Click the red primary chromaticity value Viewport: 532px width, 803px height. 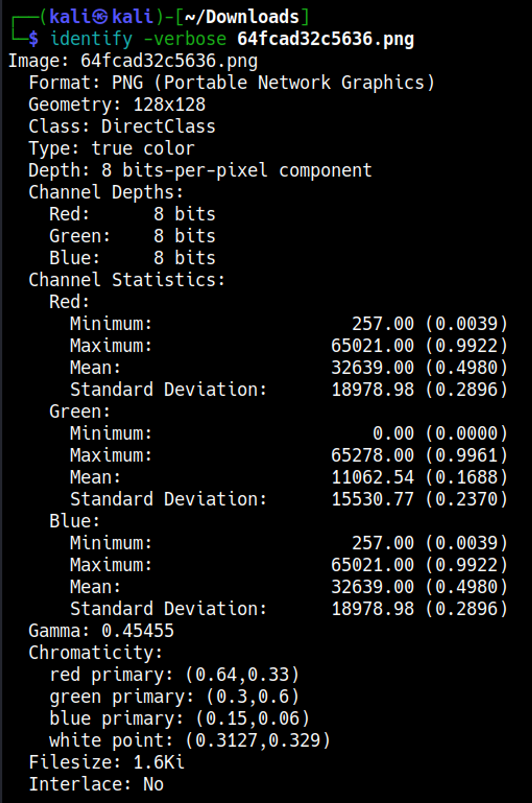(x=242, y=674)
